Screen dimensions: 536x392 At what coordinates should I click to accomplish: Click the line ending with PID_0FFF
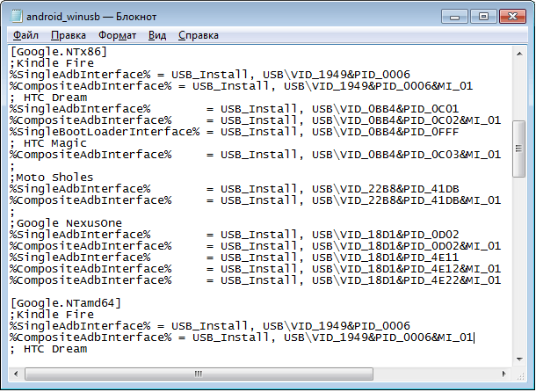click(x=234, y=132)
